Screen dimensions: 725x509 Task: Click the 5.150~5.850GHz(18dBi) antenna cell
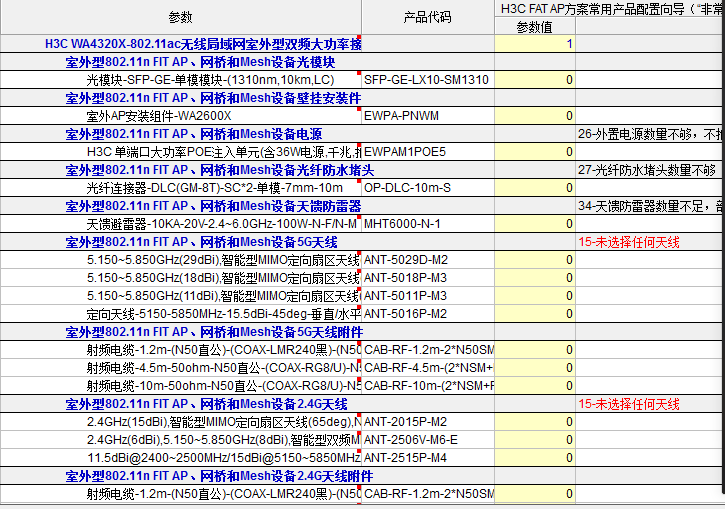pos(223,278)
